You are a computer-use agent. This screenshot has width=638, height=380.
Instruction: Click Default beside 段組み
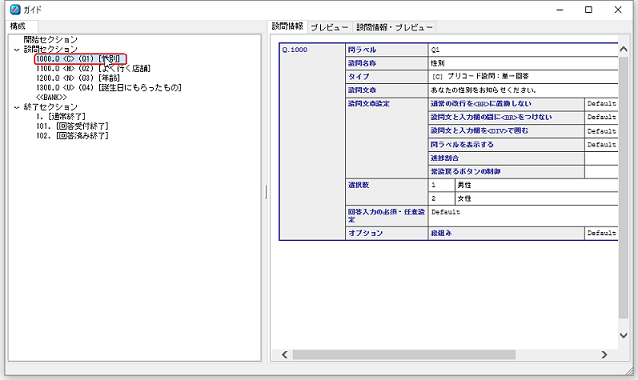pyautogui.click(x=601, y=233)
